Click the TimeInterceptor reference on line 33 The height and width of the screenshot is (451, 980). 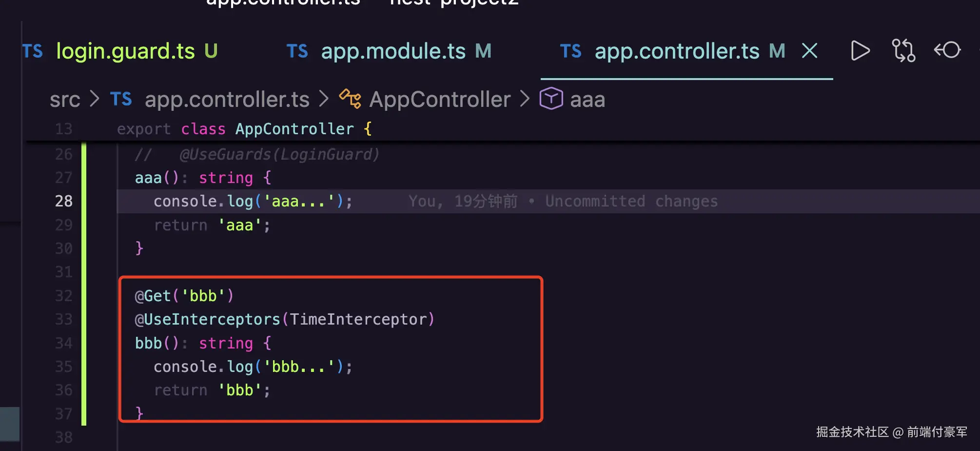[x=358, y=319]
